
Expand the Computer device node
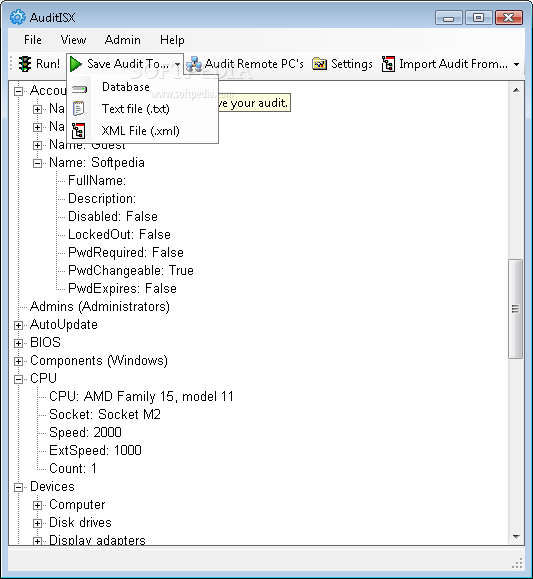(x=37, y=506)
